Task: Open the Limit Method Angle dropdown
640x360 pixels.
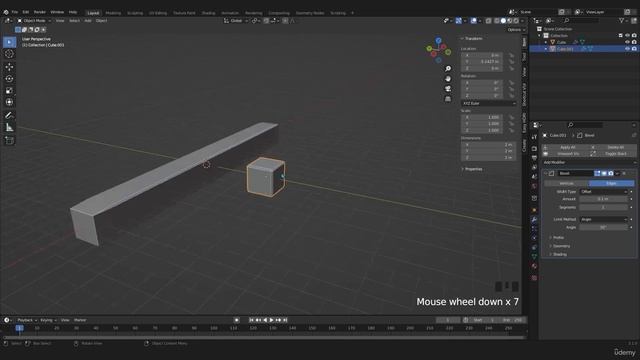Action: click(603, 219)
